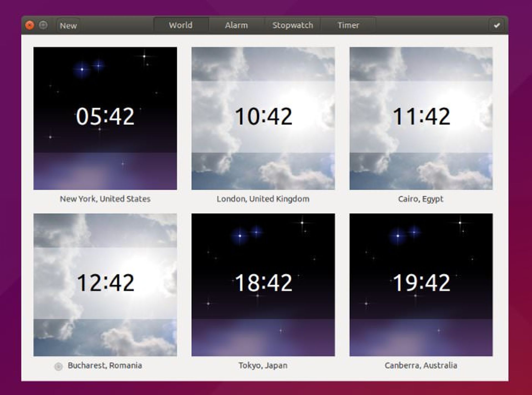Screen dimensions: 532x395
Task: Open the Stopwatch view
Action: 293,25
